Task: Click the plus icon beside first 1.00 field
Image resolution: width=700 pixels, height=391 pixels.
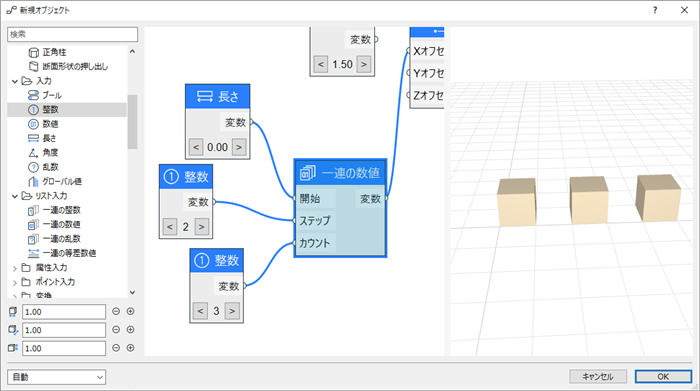Action: 130,312
